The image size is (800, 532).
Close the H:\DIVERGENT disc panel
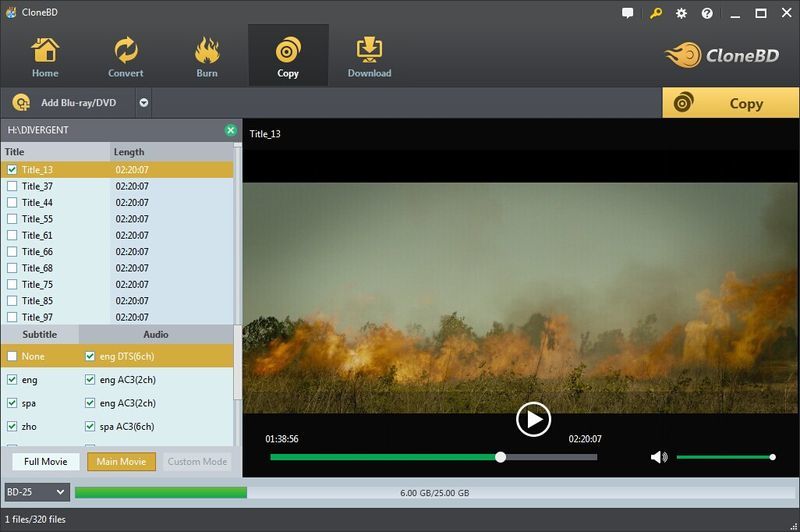click(231, 130)
